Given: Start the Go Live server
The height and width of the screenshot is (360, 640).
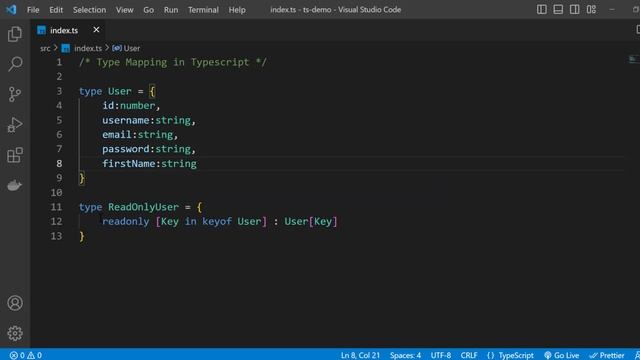Looking at the screenshot, I should point(562,355).
